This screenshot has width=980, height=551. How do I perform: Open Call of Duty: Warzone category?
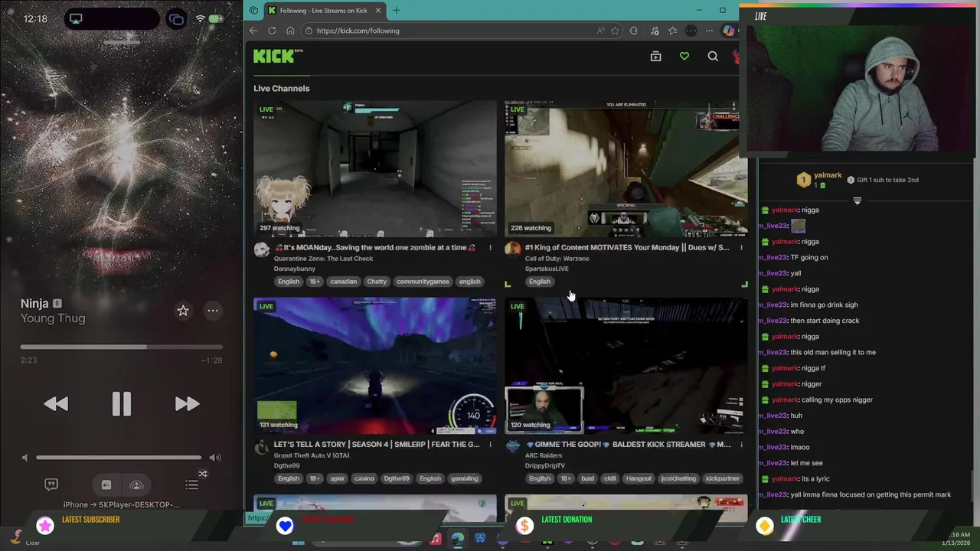coord(557,259)
